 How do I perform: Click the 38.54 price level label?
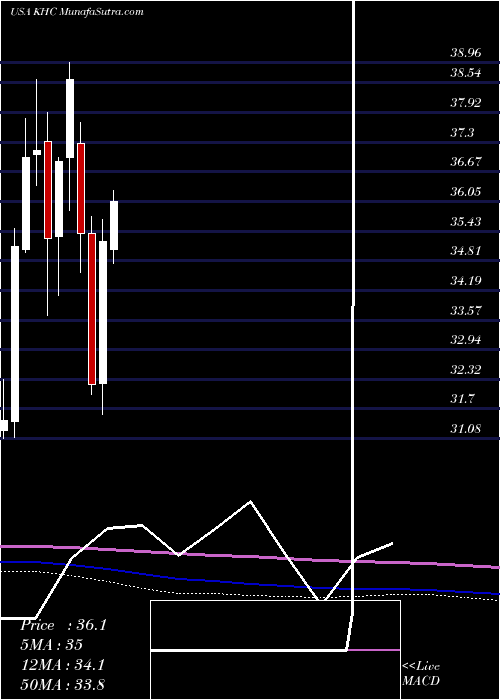tap(466, 73)
